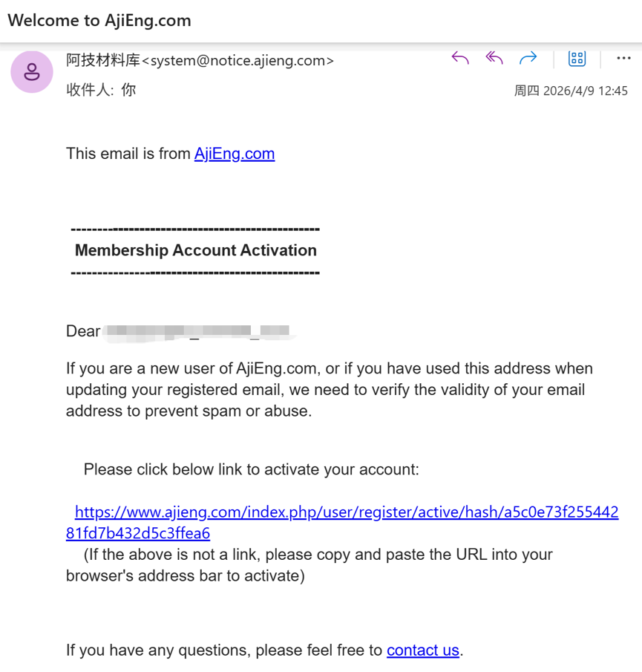Click the system@notice.ajieng.com sender address

(238, 61)
